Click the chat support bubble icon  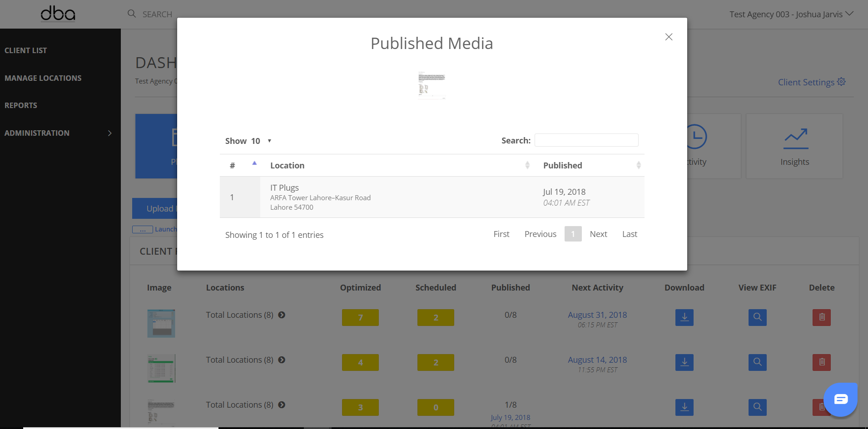pyautogui.click(x=840, y=399)
